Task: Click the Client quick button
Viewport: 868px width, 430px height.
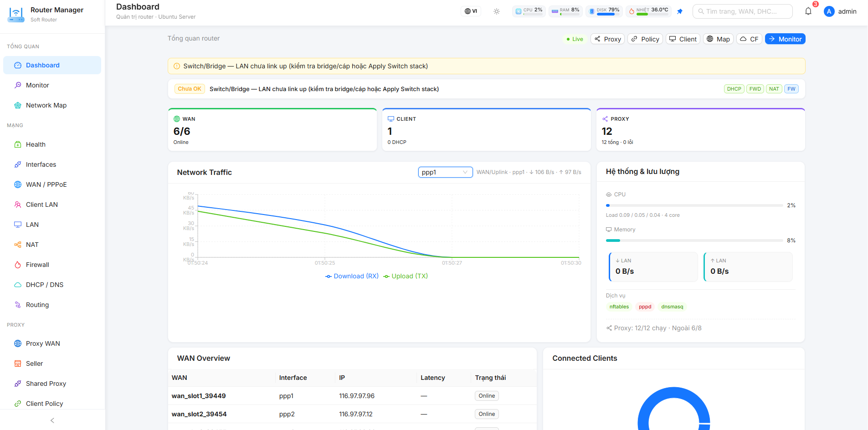Action: pyautogui.click(x=683, y=39)
